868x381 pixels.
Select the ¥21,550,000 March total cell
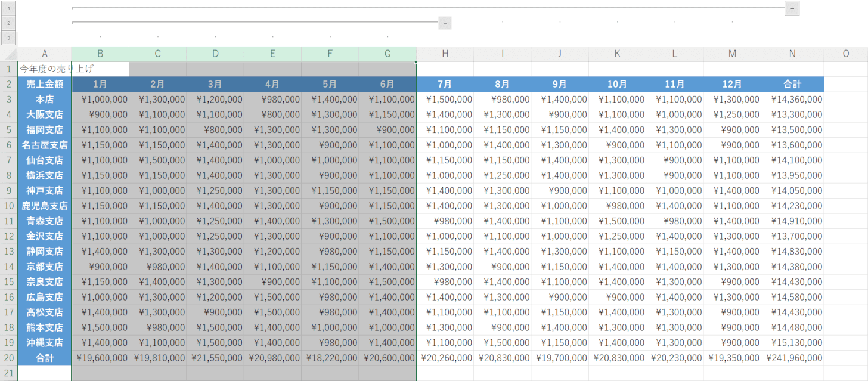tap(215, 358)
